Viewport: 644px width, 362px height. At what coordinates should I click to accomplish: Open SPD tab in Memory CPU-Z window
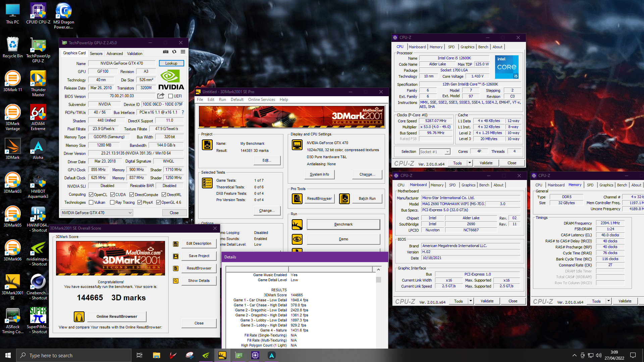[x=590, y=185]
